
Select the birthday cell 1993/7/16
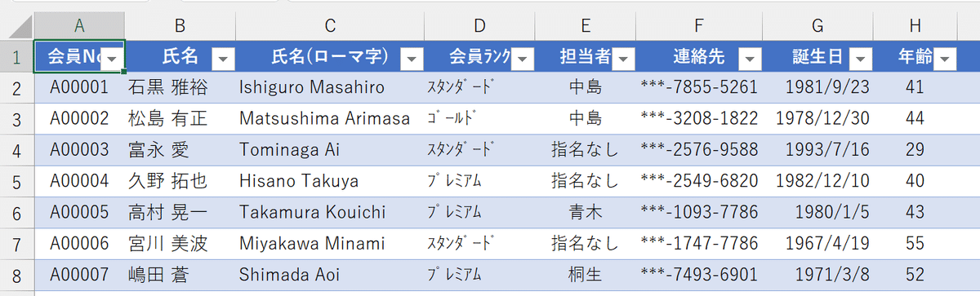pyautogui.click(x=818, y=151)
